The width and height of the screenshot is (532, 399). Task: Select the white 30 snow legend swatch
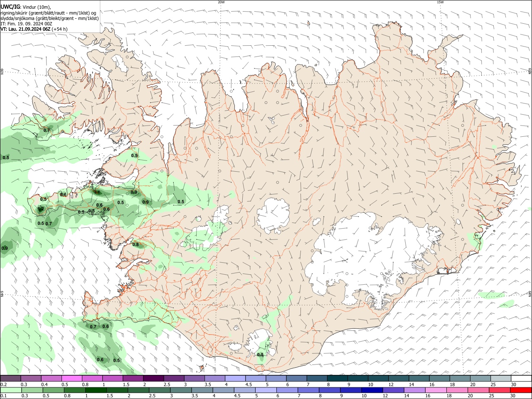[522, 378]
